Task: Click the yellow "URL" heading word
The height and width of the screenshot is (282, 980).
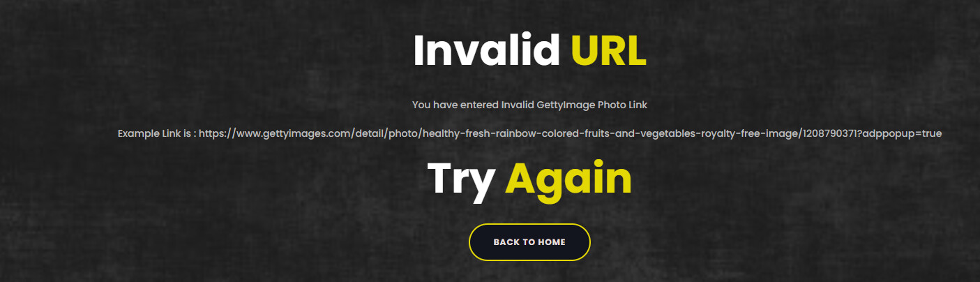Action: (x=608, y=50)
